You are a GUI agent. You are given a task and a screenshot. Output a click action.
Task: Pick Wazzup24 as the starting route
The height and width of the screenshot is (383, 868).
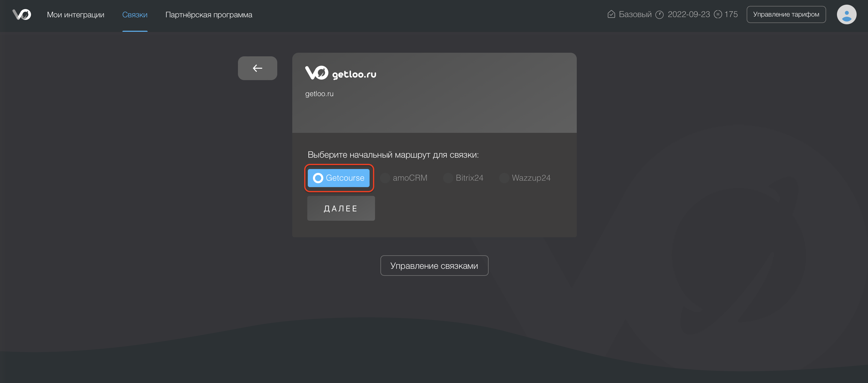click(x=525, y=178)
